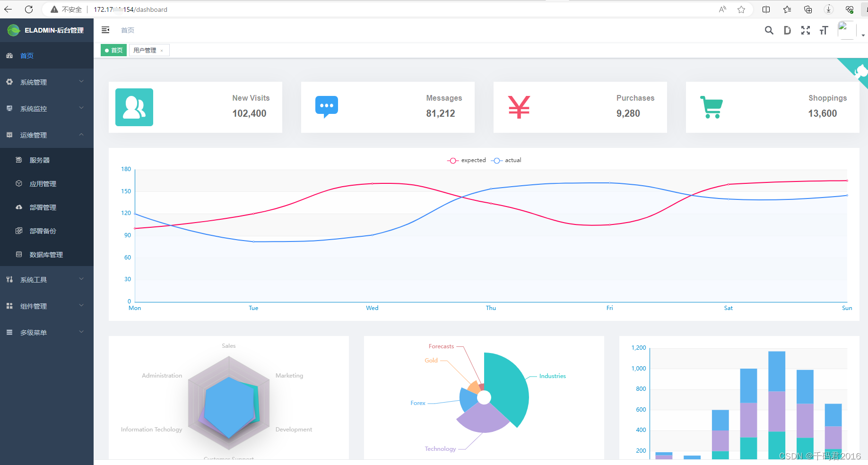Open 数据库管理 submenu item
The width and height of the screenshot is (868, 465).
coord(47,255)
